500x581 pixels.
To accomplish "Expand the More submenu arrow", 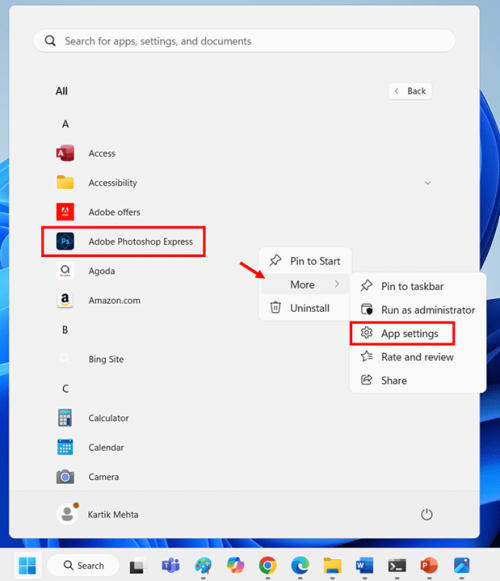I will point(337,284).
